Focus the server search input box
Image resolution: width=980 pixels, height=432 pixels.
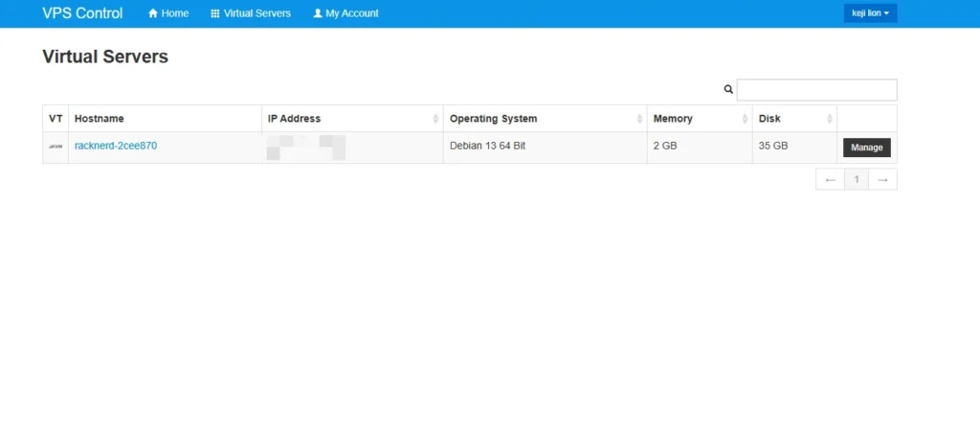816,89
